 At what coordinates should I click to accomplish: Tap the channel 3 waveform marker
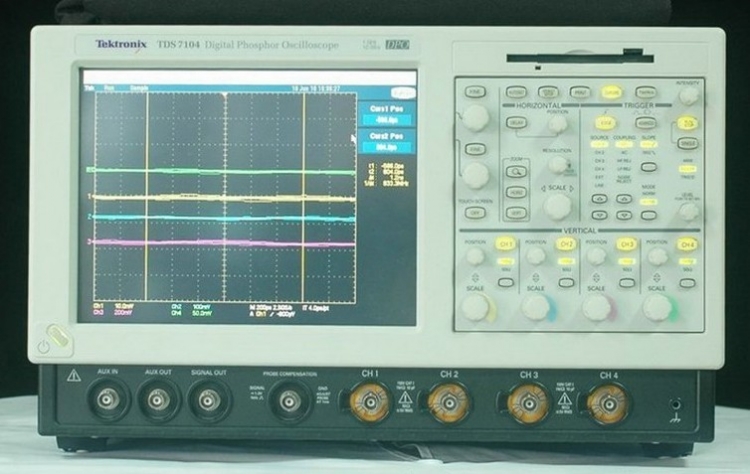point(89,242)
